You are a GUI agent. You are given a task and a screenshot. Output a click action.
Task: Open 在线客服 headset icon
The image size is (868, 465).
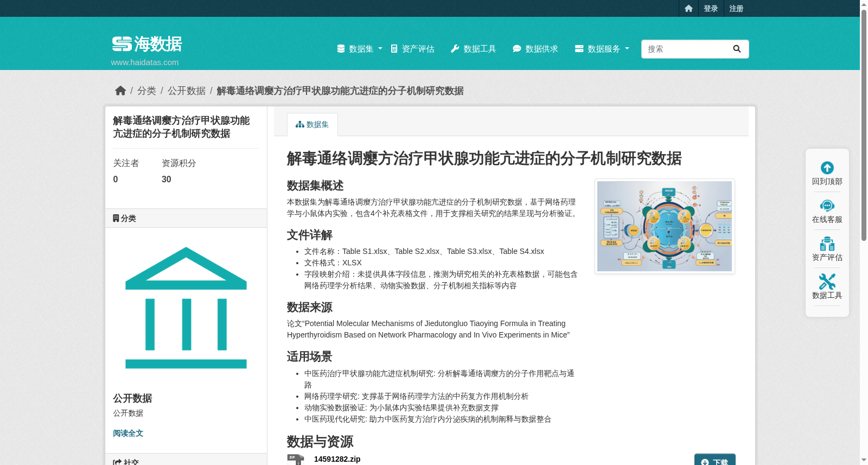[827, 206]
